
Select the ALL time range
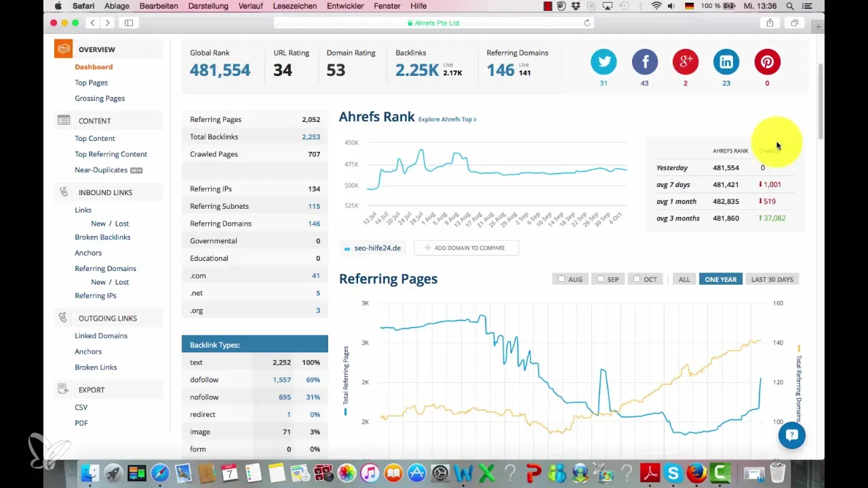(684, 279)
